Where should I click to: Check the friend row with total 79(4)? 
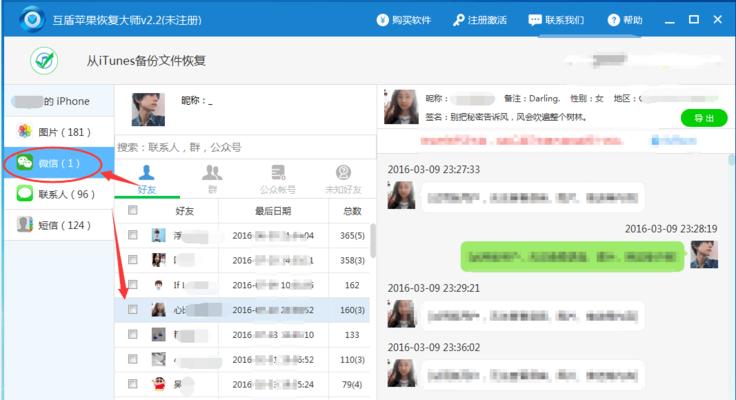(133, 384)
